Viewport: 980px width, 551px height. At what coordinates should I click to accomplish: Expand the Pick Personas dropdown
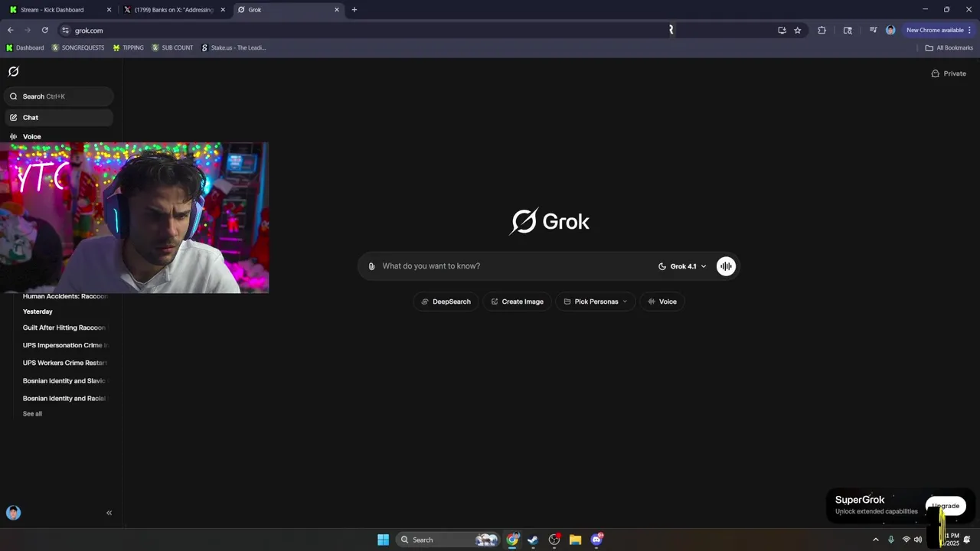click(x=596, y=302)
